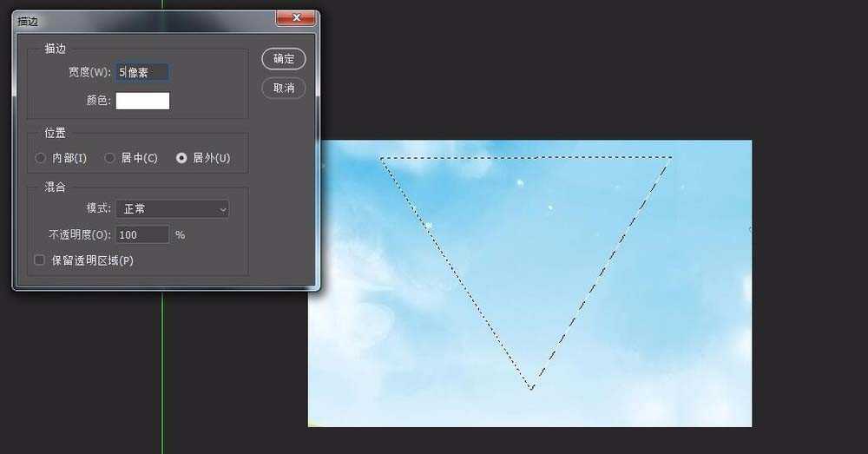Select the 居外(U) position radio button

181,158
